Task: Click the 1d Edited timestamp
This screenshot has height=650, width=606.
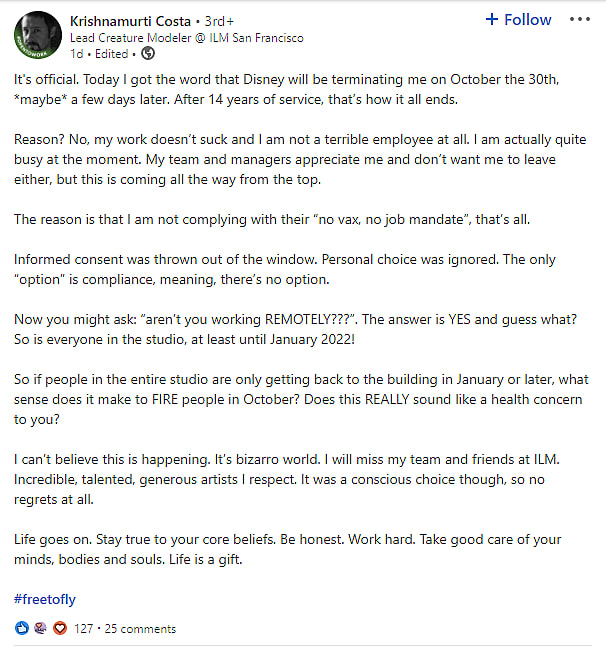Action: click(105, 54)
